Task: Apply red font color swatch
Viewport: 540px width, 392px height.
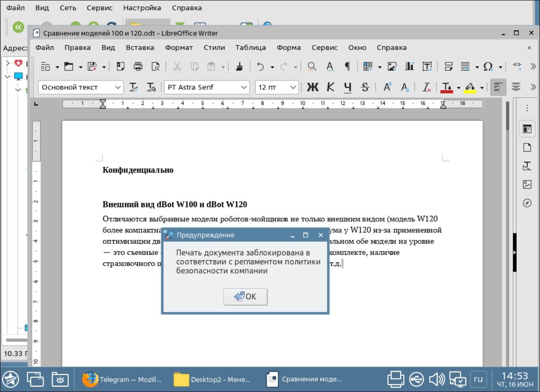Action: [447, 87]
